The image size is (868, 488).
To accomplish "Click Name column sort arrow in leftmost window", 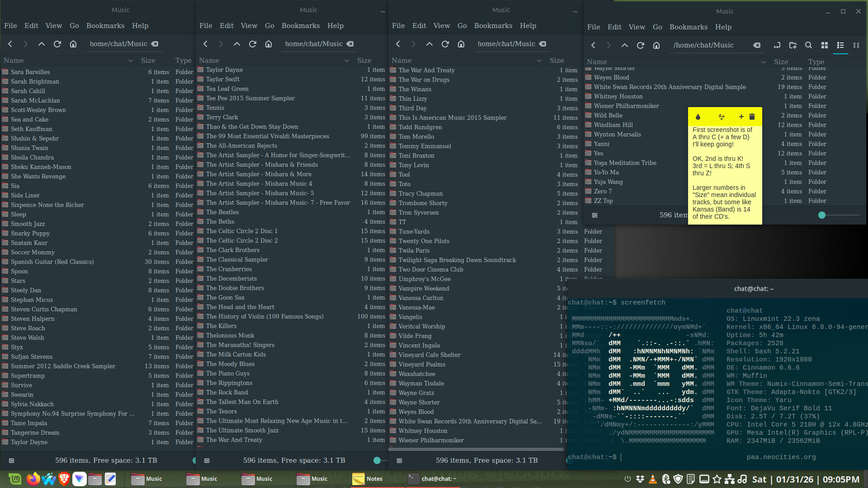I will tap(131, 61).
